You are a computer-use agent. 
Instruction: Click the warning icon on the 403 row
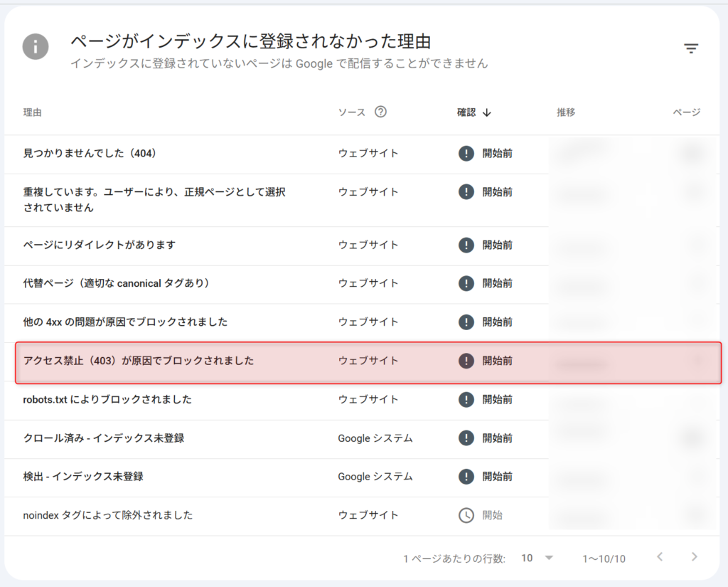point(466,361)
